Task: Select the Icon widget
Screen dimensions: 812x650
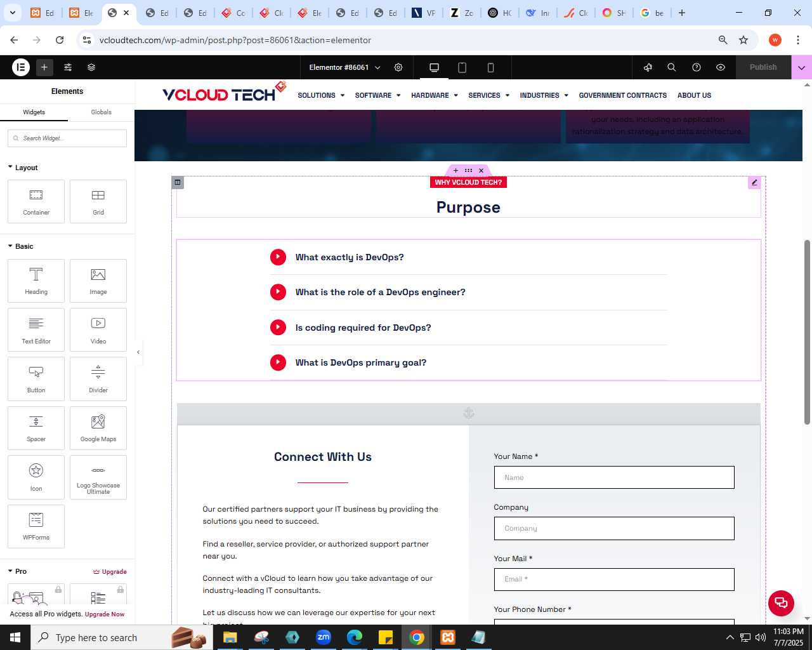Action: pos(36,477)
